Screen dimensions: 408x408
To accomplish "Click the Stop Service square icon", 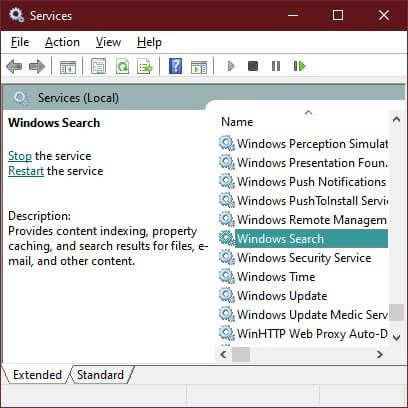I will 253,66.
